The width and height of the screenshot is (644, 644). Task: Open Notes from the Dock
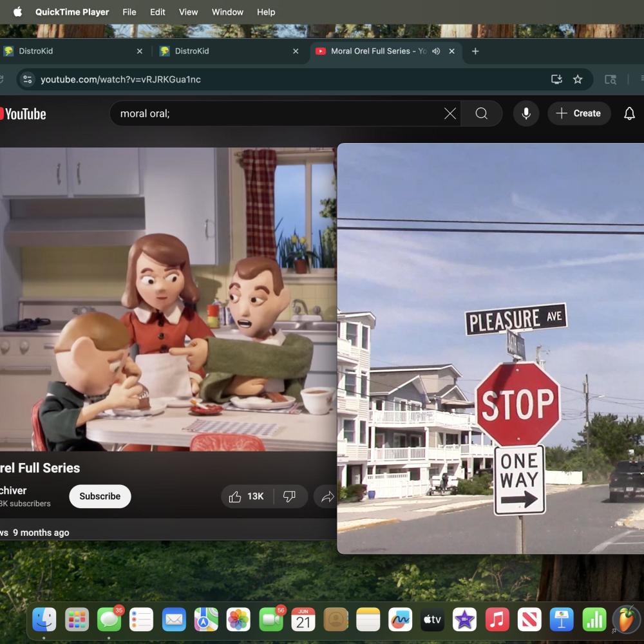[x=368, y=619]
